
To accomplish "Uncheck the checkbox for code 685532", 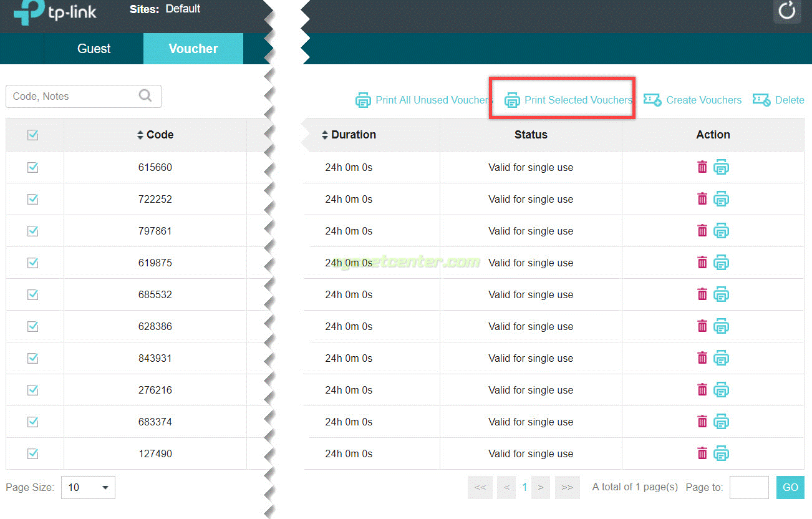I will 33,294.
